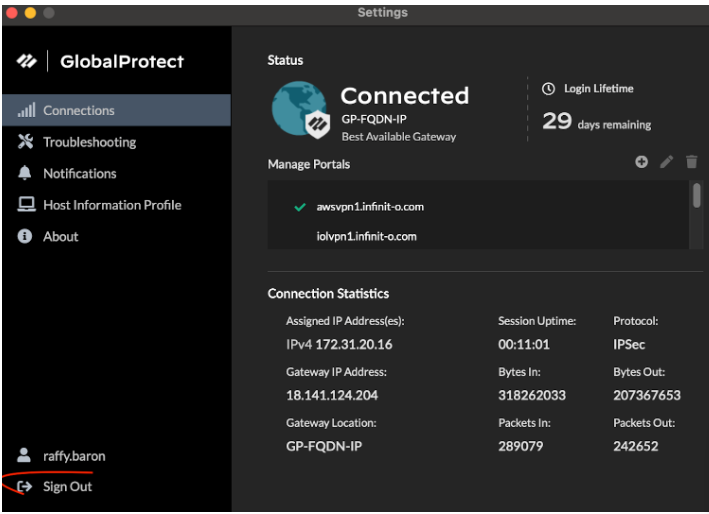Click the Troubleshooting wrench icon
Viewport: 709px width, 514px height.
point(26,141)
